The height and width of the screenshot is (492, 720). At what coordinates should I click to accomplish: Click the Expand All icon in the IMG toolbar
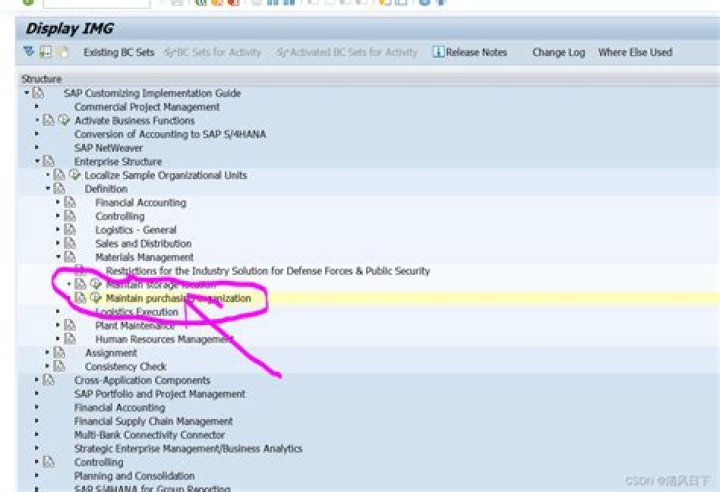[29, 52]
